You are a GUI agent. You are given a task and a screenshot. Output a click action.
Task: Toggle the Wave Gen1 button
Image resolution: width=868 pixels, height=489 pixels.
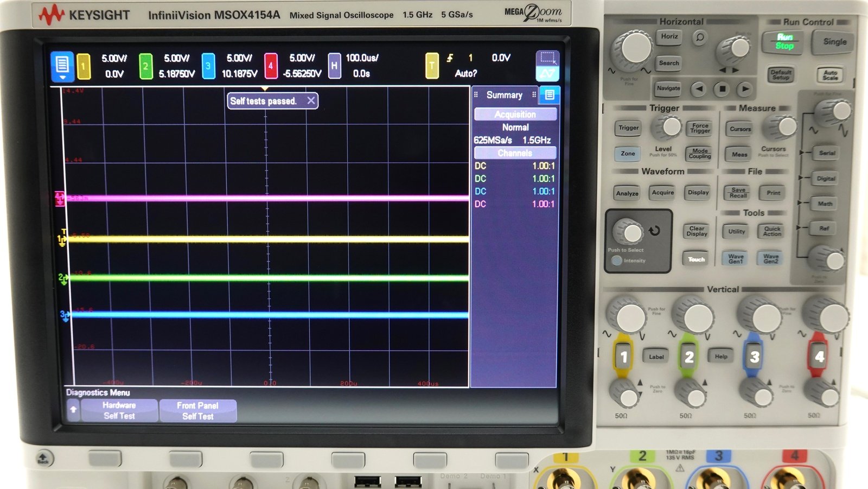736,259
